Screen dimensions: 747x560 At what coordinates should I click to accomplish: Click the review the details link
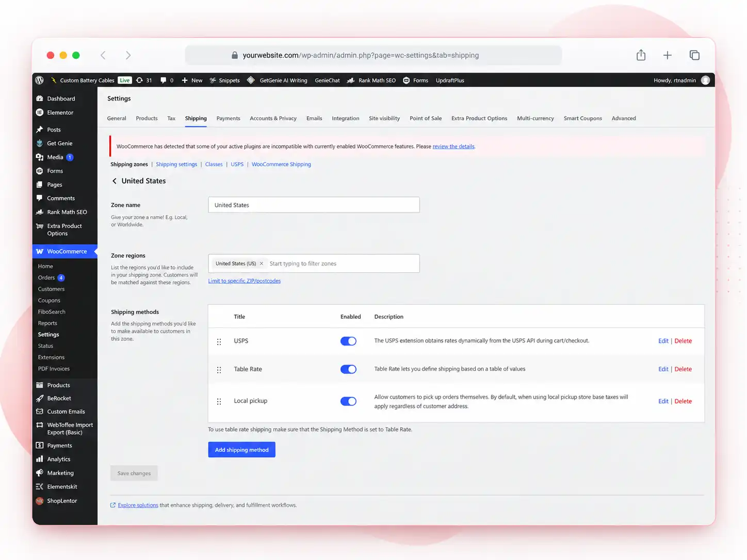tap(453, 146)
